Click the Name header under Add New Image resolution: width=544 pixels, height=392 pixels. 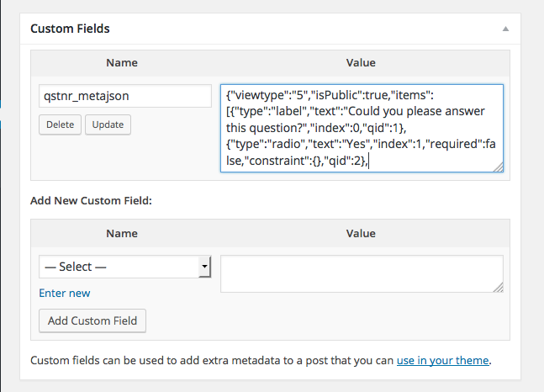(122, 234)
